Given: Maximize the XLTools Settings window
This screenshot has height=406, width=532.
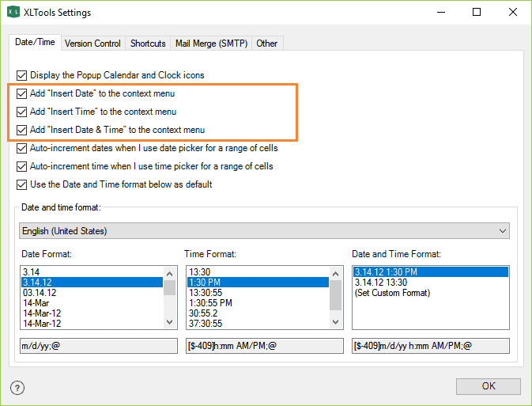Looking at the screenshot, I should (477, 12).
